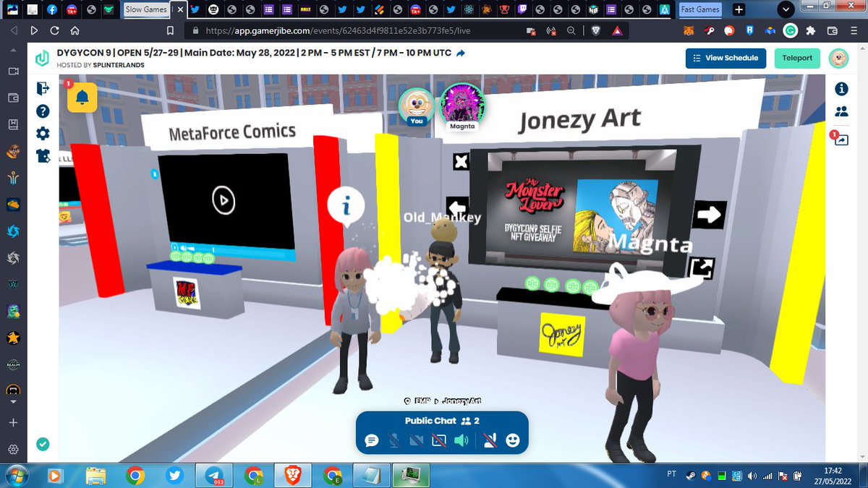Expand the tab search dropdown
Screen dimensions: 868x488
pos(787,9)
